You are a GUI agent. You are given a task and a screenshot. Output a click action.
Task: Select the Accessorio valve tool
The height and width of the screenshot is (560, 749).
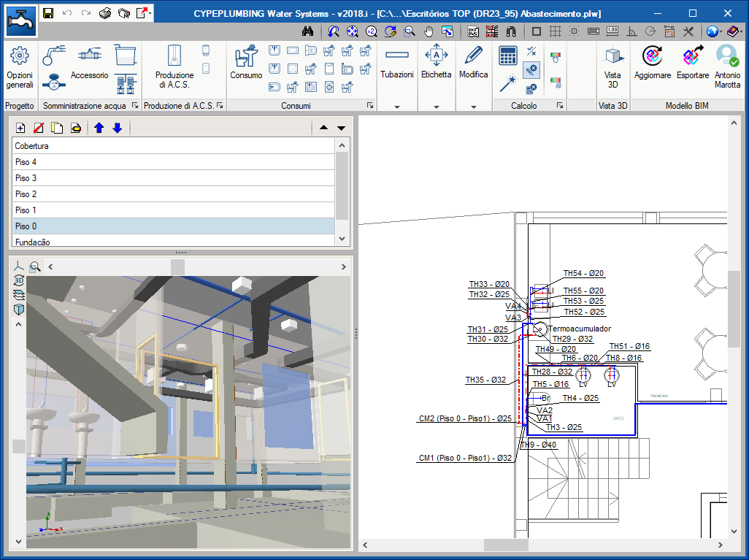(x=89, y=62)
